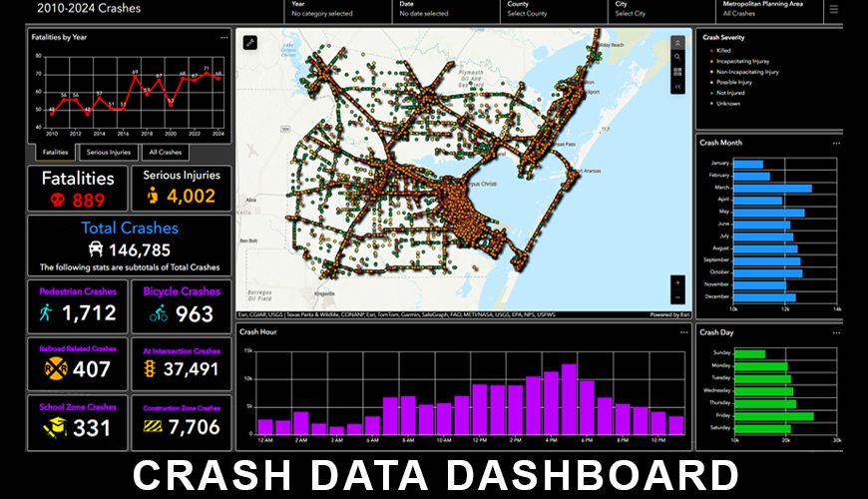Click the Possible Injury legend label
Image resolution: width=868 pixels, height=499 pixels.
(734, 83)
